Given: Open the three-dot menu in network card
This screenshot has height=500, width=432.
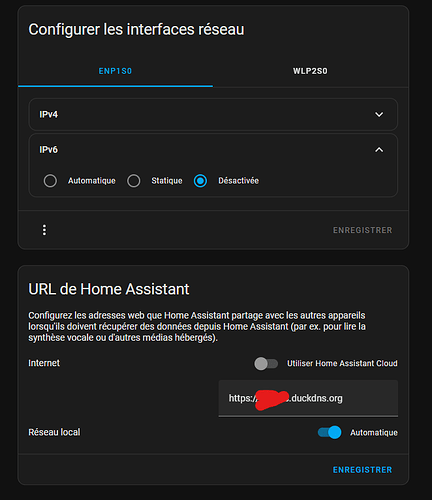Looking at the screenshot, I should pos(44,230).
